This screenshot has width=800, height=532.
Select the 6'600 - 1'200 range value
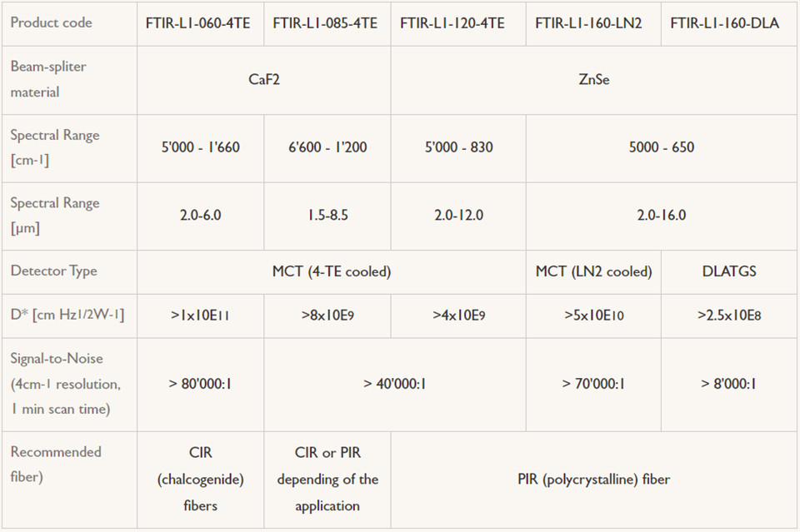[x=326, y=147]
